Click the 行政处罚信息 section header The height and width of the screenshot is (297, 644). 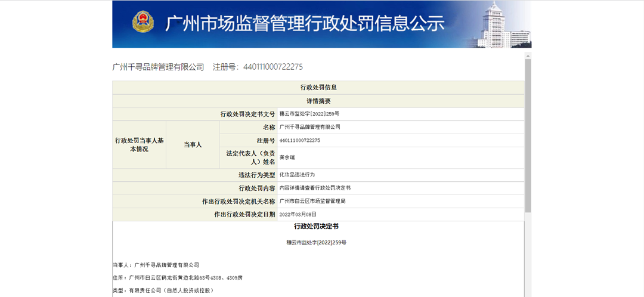[x=318, y=88]
